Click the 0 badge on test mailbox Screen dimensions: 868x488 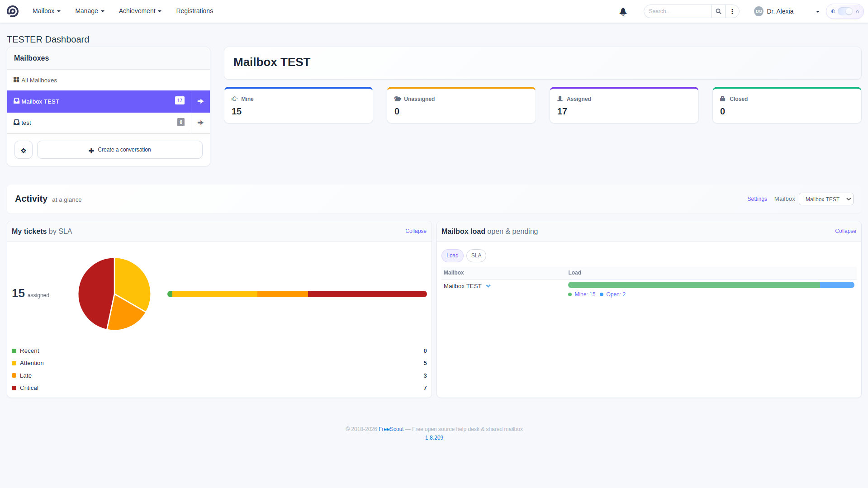pyautogui.click(x=181, y=122)
